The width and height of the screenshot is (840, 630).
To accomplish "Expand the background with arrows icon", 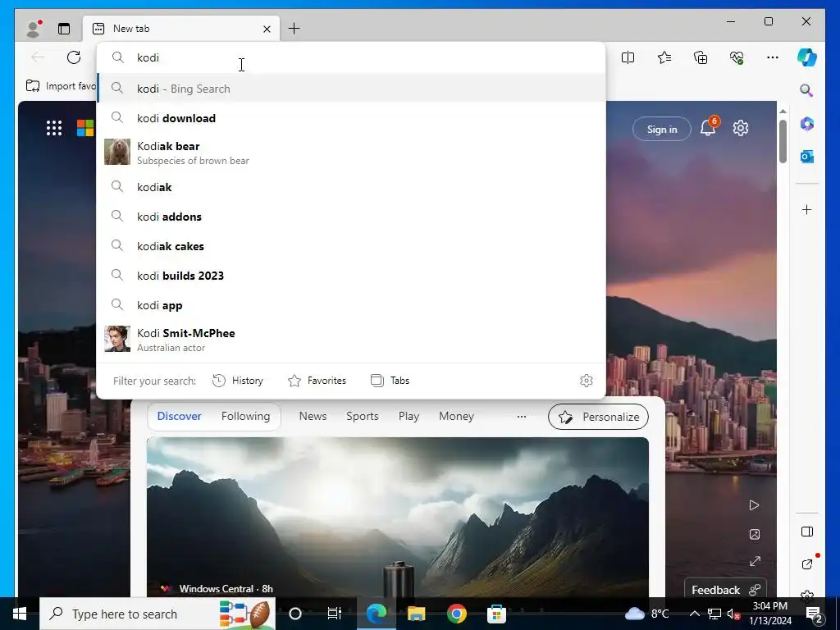I will point(755,561).
